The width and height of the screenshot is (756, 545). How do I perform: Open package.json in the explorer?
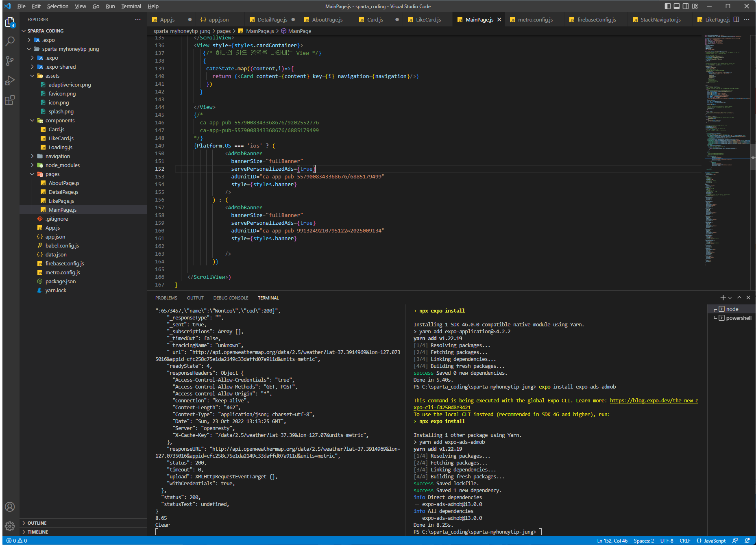pos(60,282)
